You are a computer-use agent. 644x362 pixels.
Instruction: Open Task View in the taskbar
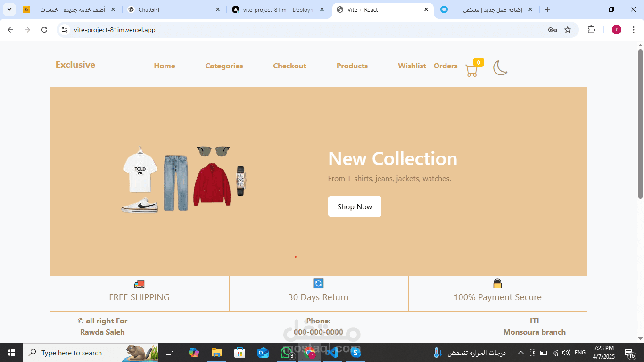pos(170,353)
